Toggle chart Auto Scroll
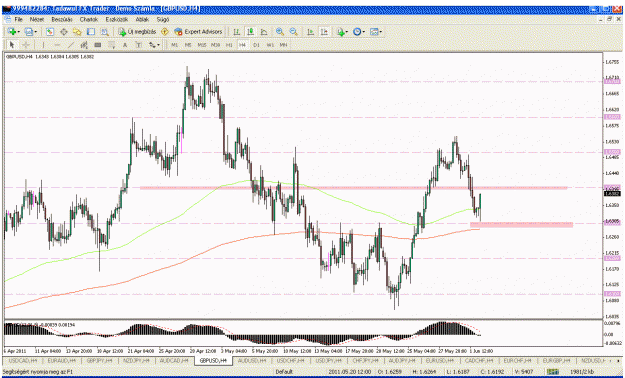 coord(311,32)
